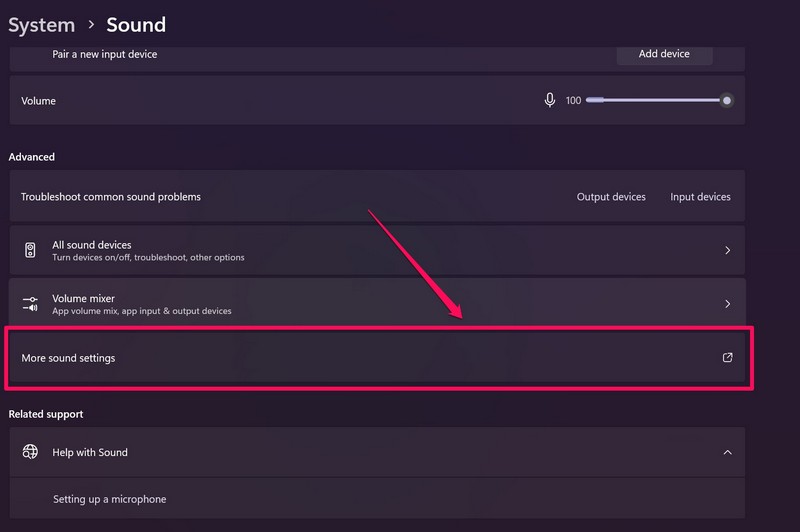Select the All sound devices label text

pos(92,244)
